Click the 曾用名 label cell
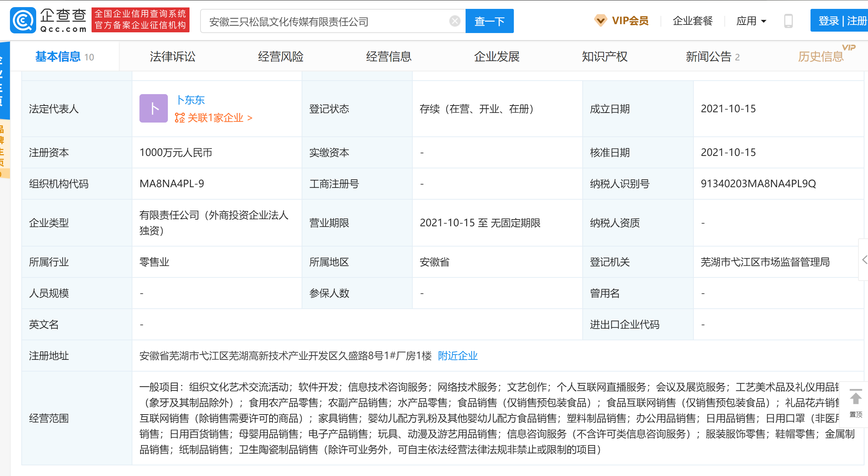The width and height of the screenshot is (868, 476). (638, 293)
